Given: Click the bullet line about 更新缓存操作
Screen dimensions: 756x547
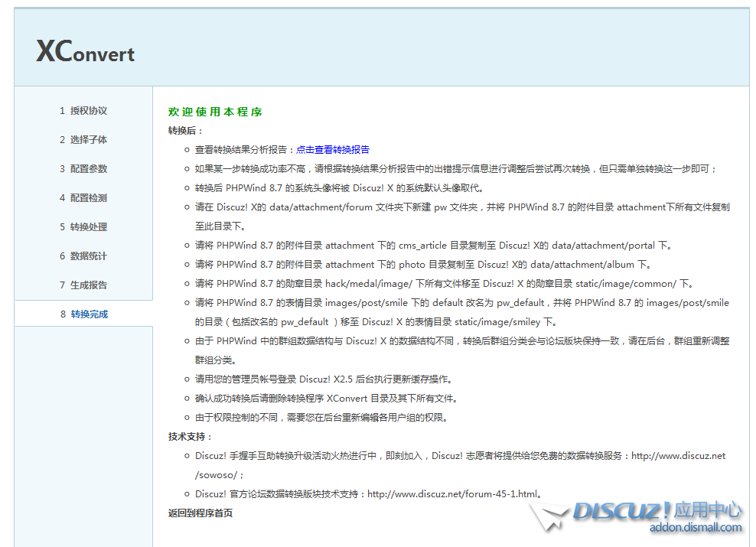Looking at the screenshot, I should pyautogui.click(x=323, y=379).
